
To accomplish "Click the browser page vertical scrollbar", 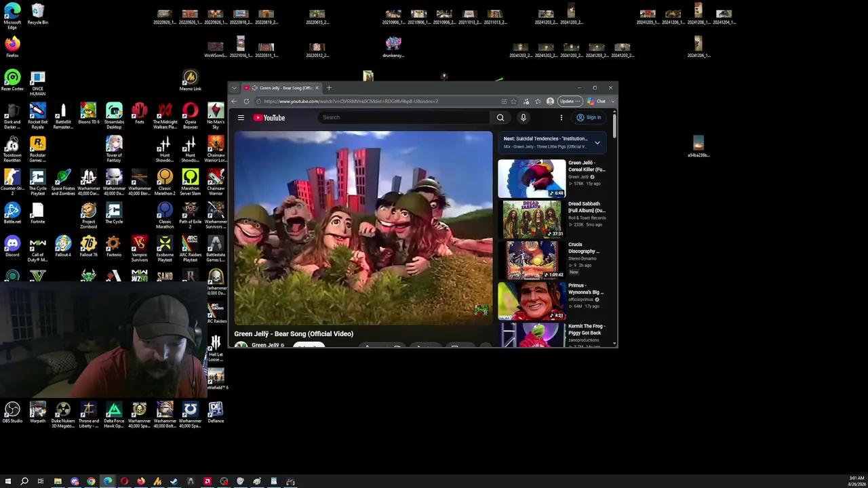I will coord(614,125).
